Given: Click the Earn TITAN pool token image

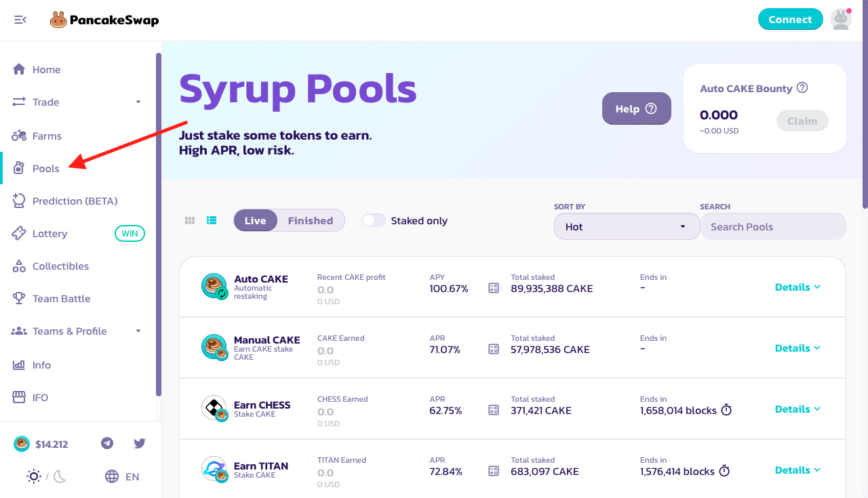Looking at the screenshot, I should tap(215, 469).
